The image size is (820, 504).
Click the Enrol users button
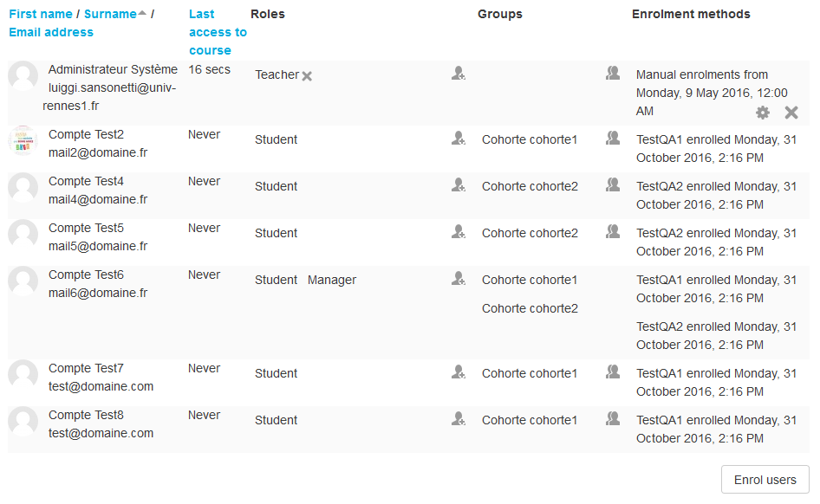tap(765, 480)
